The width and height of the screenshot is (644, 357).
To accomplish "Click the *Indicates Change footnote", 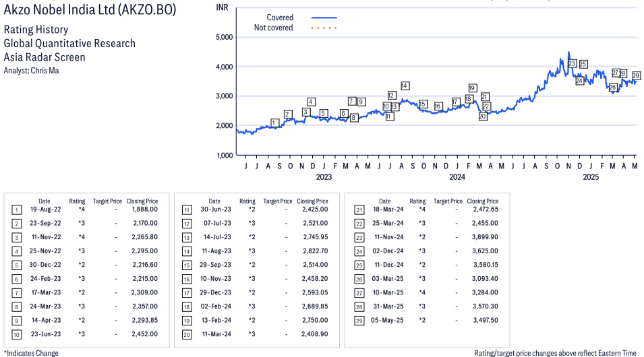I will pos(31,353).
